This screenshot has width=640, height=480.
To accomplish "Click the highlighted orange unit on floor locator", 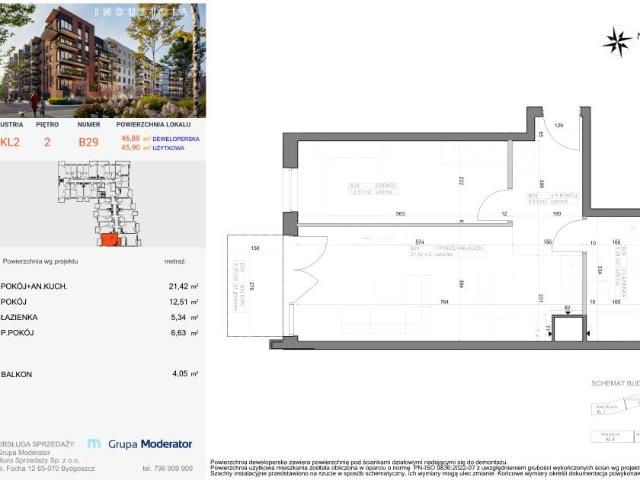I will click(x=107, y=239).
